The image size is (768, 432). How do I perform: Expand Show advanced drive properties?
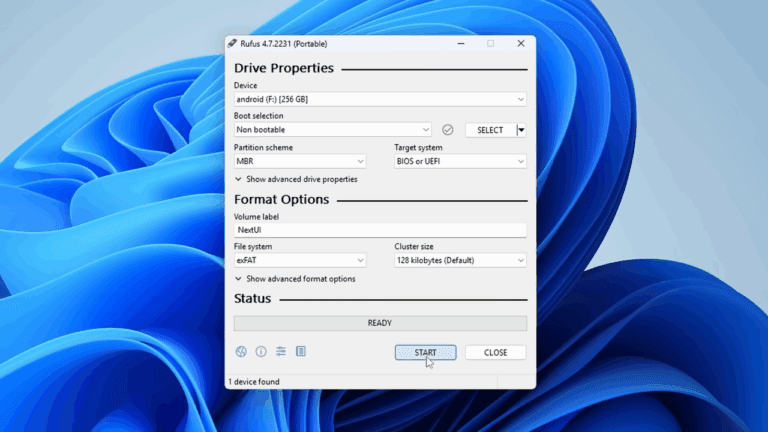(296, 179)
